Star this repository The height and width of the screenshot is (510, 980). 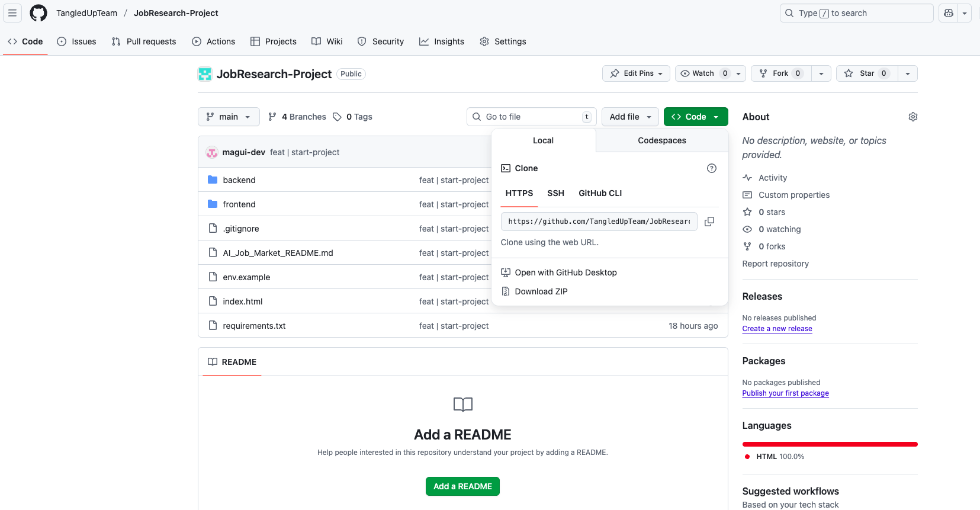[x=867, y=73]
